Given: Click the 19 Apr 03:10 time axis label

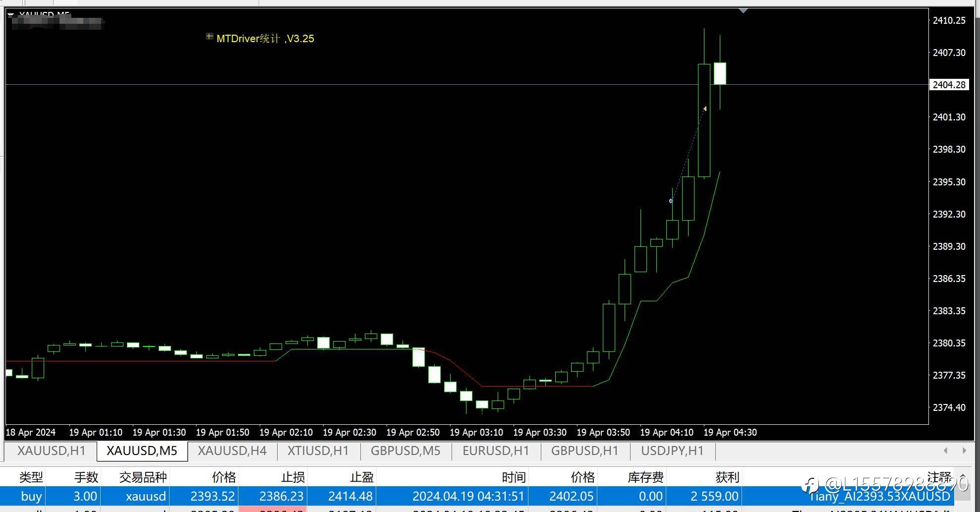Looking at the screenshot, I should 476,432.
